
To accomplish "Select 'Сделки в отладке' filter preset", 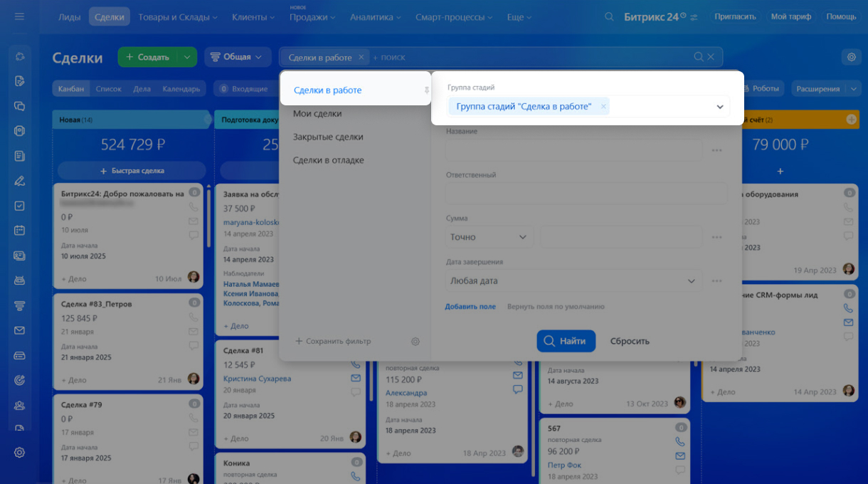I will pyautogui.click(x=329, y=160).
